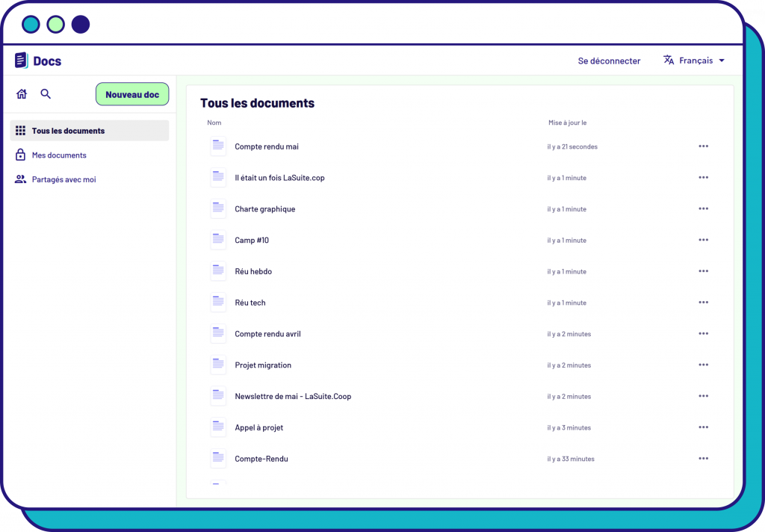Open options menu for Réu hebdo
The image size is (765, 532).
point(703,271)
